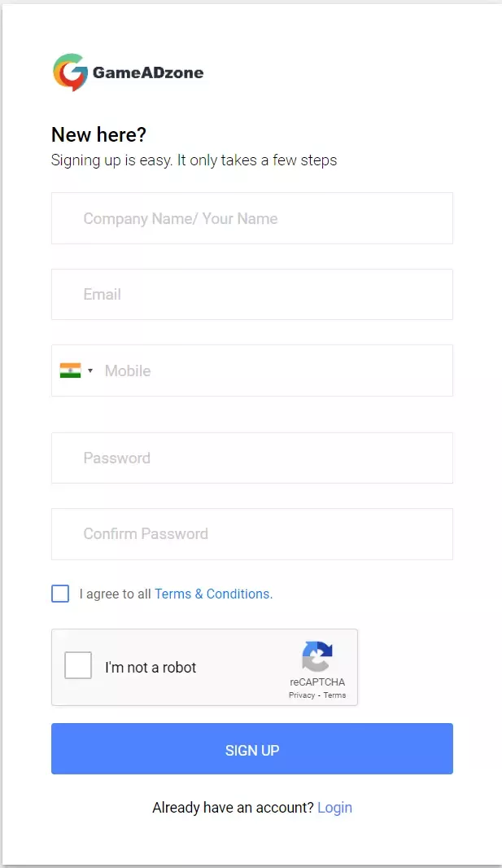Open the Terms & Conditions link
This screenshot has height=868, width=502.
[212, 594]
